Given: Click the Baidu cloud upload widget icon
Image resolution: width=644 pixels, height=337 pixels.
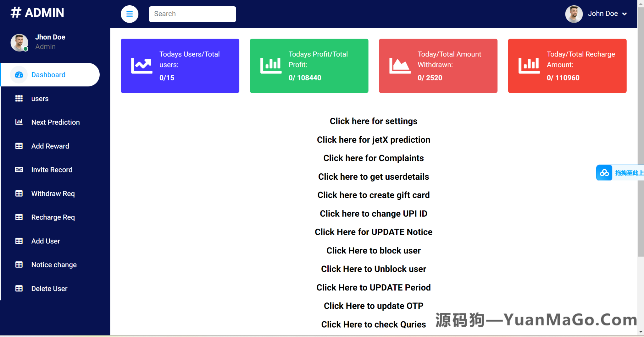Looking at the screenshot, I should pos(604,172).
